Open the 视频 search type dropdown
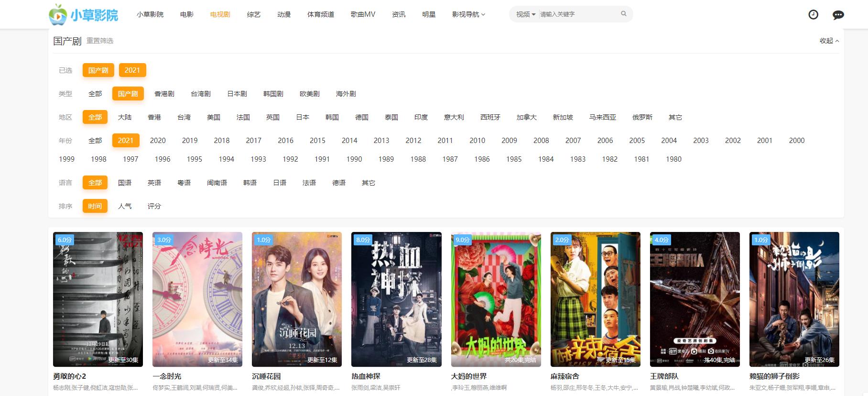Image resolution: width=868 pixels, height=396 pixels. pyautogui.click(x=525, y=14)
